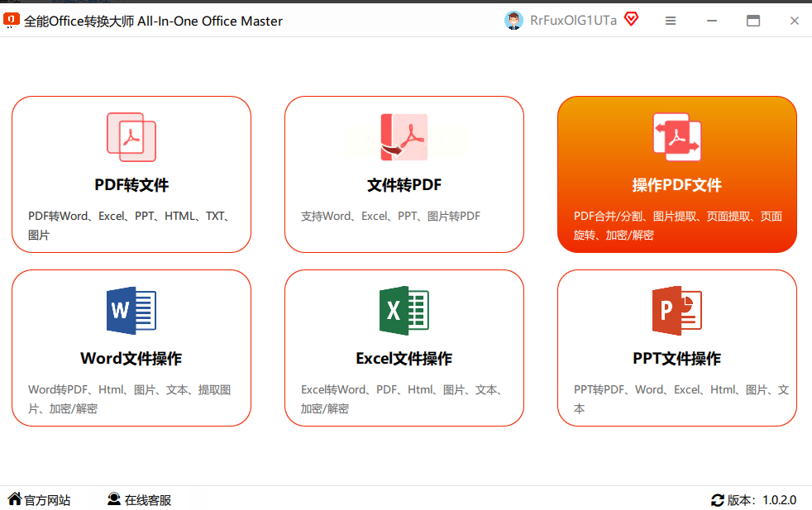This screenshot has width=812, height=510.
Task: Select the PDF转文件 title
Action: tap(131, 185)
